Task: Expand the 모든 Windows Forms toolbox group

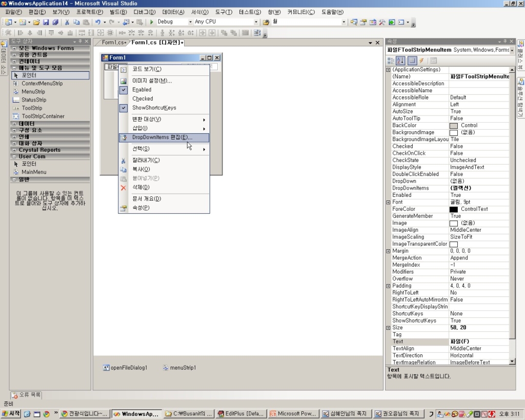Action: (14, 48)
